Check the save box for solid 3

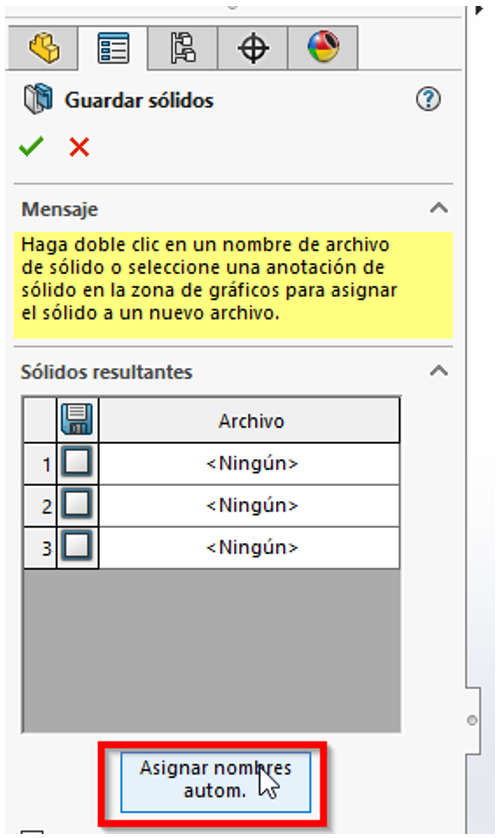[x=77, y=546]
